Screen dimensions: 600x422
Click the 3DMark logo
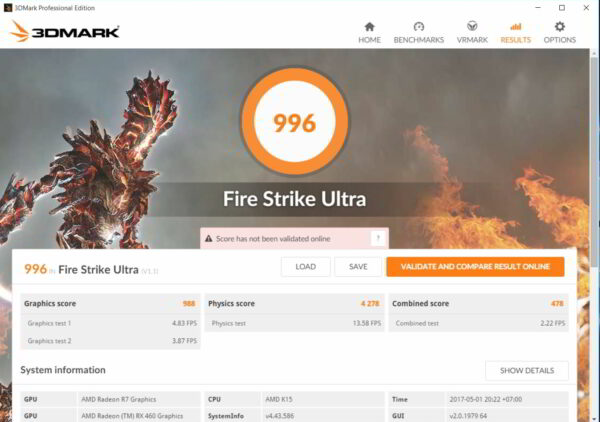point(64,31)
